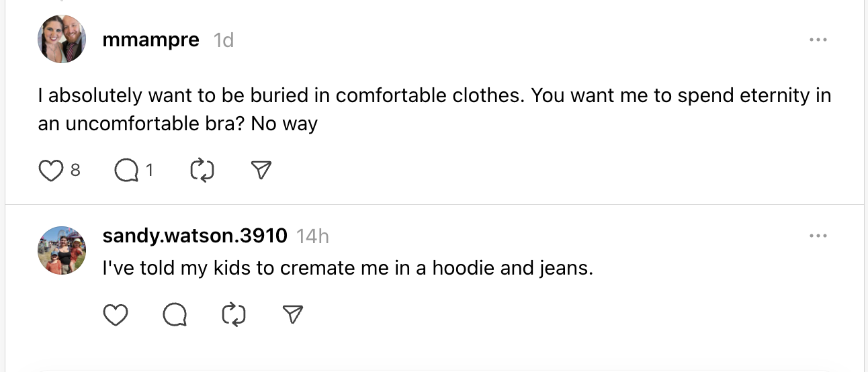Screen dimensions: 868x372
Task: Click the like count 8
Action: coord(75,171)
